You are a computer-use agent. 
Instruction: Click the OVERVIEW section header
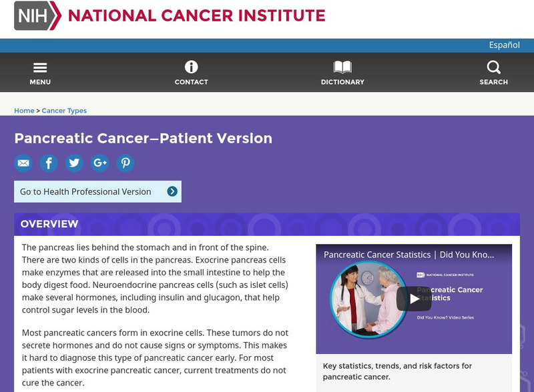48,223
